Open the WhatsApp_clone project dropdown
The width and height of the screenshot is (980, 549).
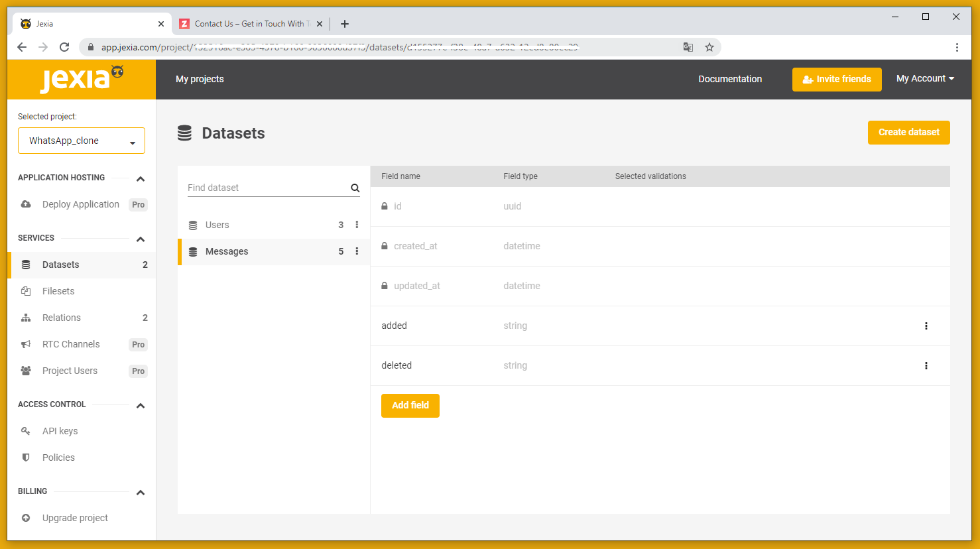point(82,141)
